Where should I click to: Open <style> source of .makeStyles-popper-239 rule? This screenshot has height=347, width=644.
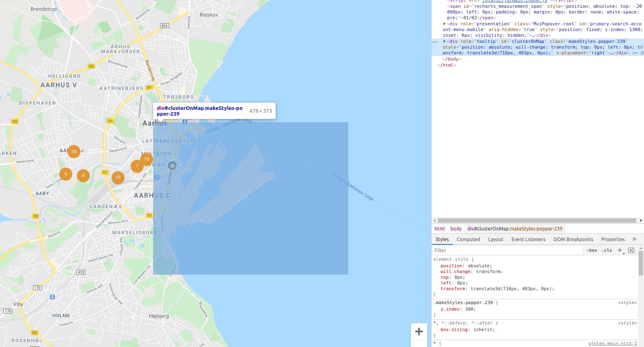(627, 303)
